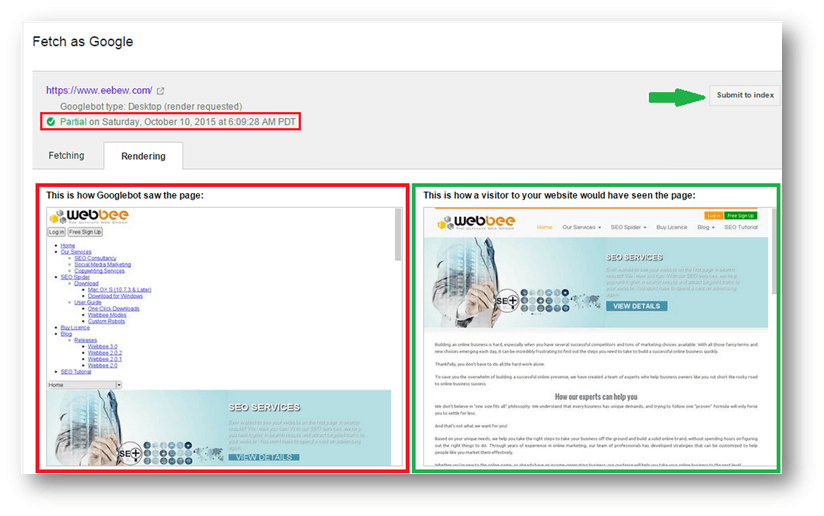
Task: Select Buy Licence menu item in visitor view
Action: [672, 228]
